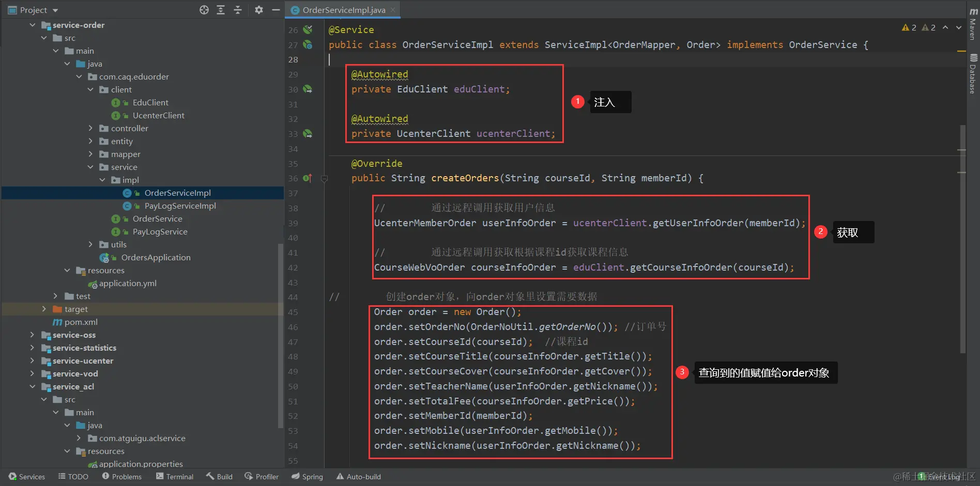Open the Database tool window
The image size is (980, 486).
[x=973, y=74]
